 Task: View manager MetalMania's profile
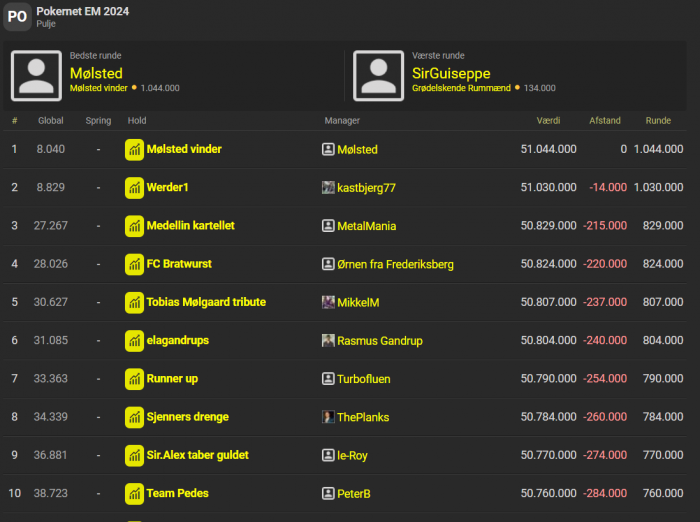tap(367, 226)
